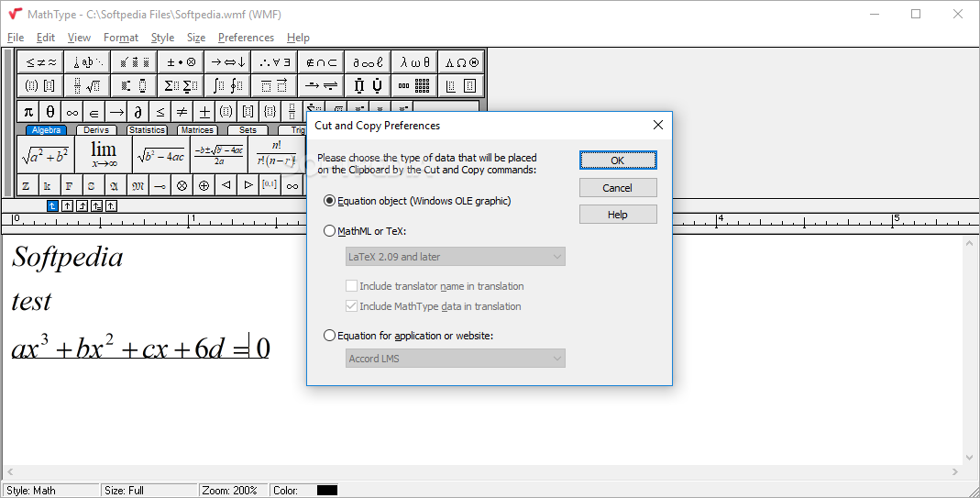This screenshot has height=498, width=980.
Task: Insert the circled times ⊗ symbol in bottom row
Action: click(182, 185)
